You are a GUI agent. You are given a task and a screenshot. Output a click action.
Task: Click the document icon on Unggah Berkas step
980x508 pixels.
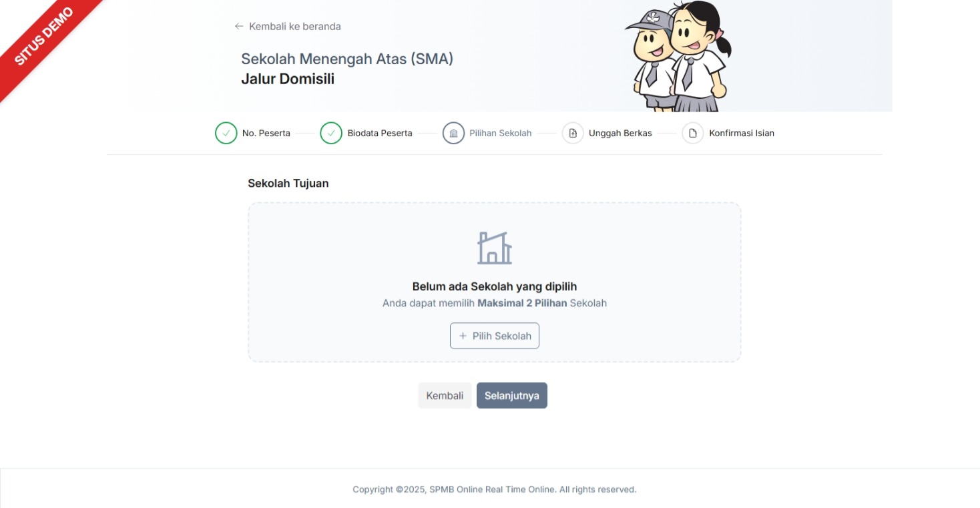coord(573,133)
